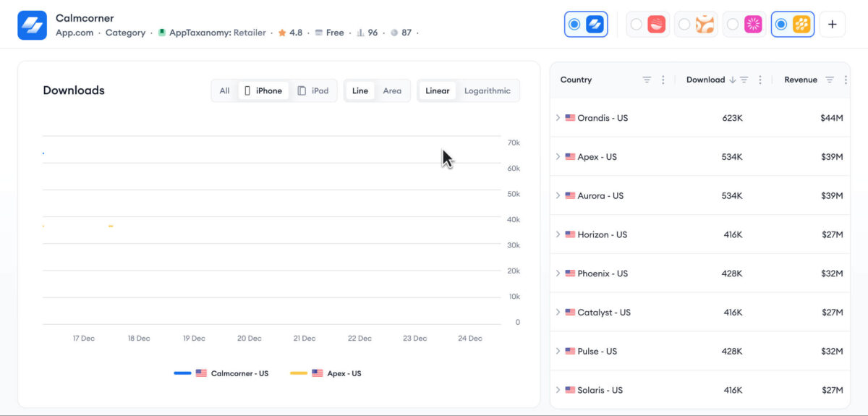Click the App.com link
868x416 pixels.
(x=75, y=33)
